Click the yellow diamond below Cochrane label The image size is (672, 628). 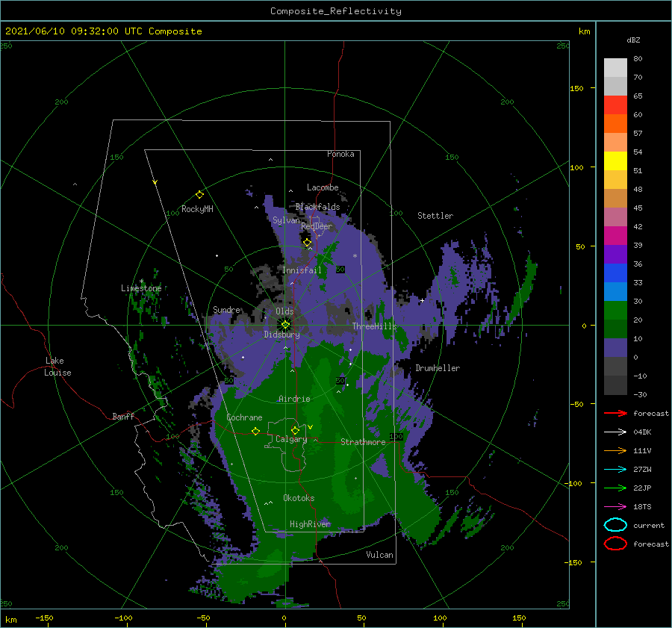(255, 432)
